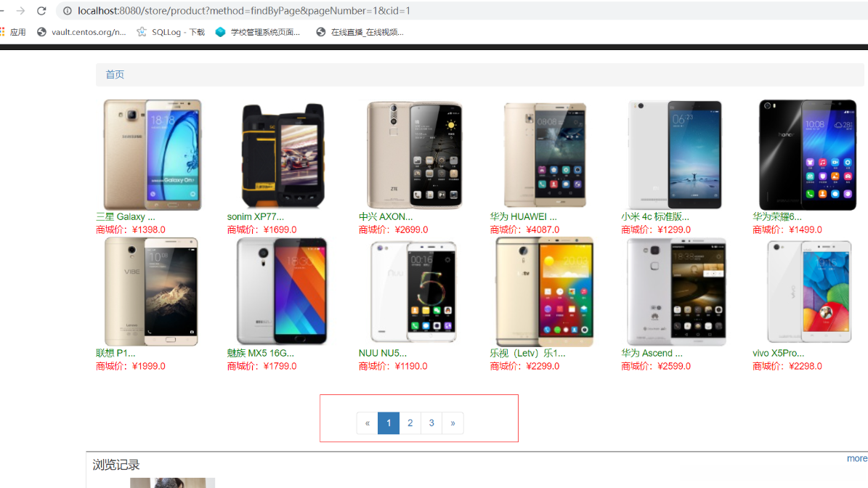Click the more link beside 浏览记录
The width and height of the screenshot is (868, 488).
(857, 458)
